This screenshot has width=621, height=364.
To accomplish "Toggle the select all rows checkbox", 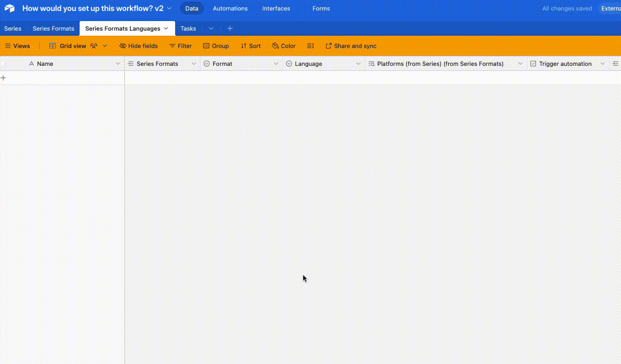I will coord(3,64).
